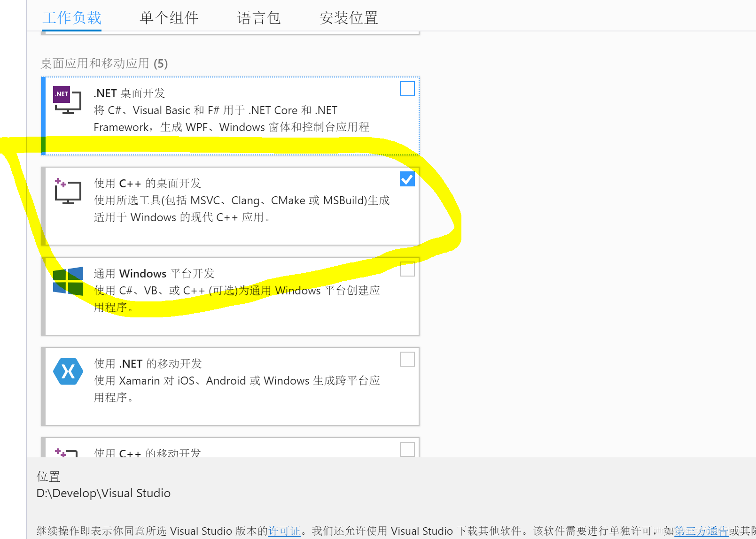Click the 位置 label
756x539 pixels.
tap(48, 477)
